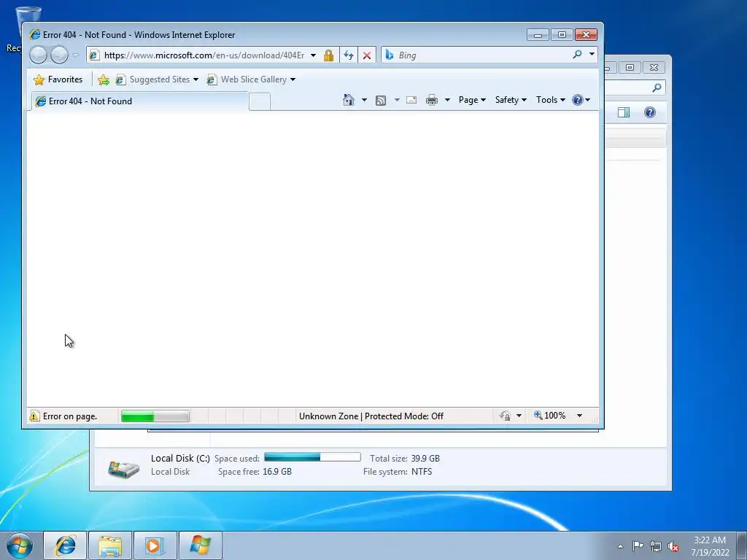747x560 pixels.
Task: Click the Windows flag taskbar icon
Action: pos(201,545)
